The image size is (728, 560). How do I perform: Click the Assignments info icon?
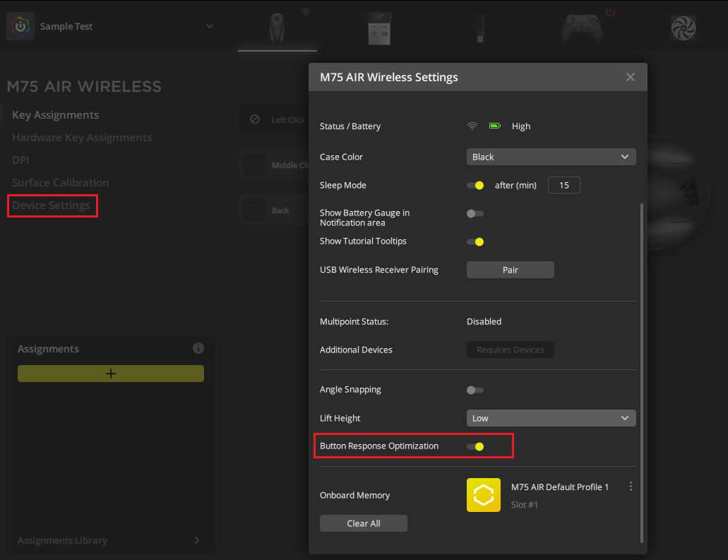pyautogui.click(x=198, y=347)
